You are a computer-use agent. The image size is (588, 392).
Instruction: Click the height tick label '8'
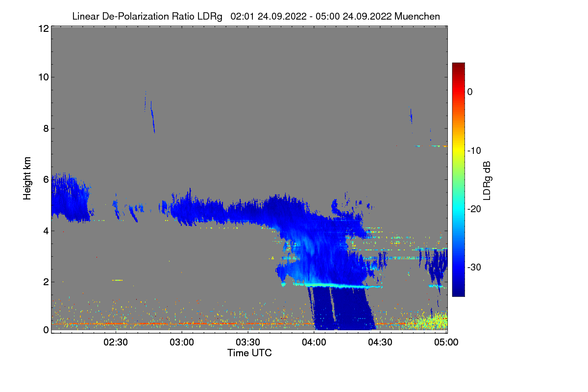(x=45, y=128)
